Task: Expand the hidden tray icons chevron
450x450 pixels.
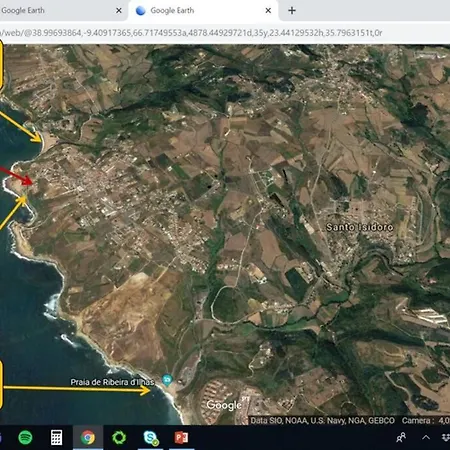Action: (426, 437)
